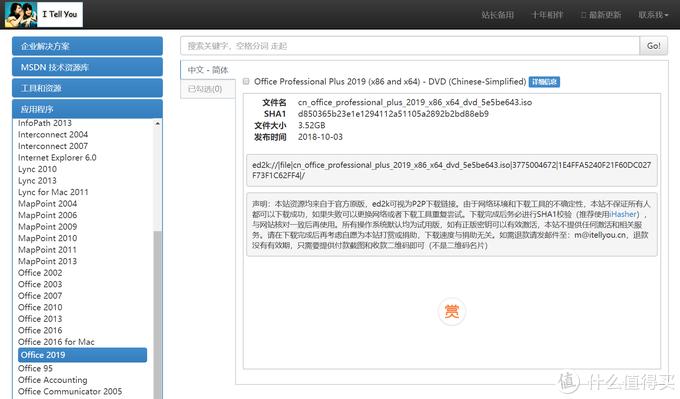Click the sidebar list scrollbar thumb
The image size is (680, 399).
(157, 314)
